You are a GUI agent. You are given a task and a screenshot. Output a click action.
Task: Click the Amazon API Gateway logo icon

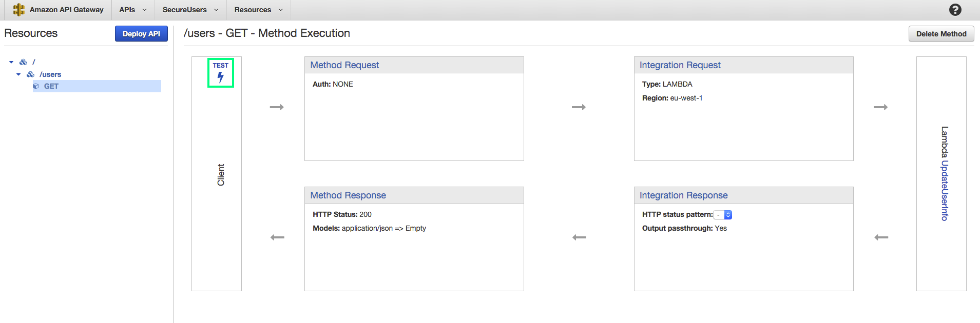(x=19, y=10)
